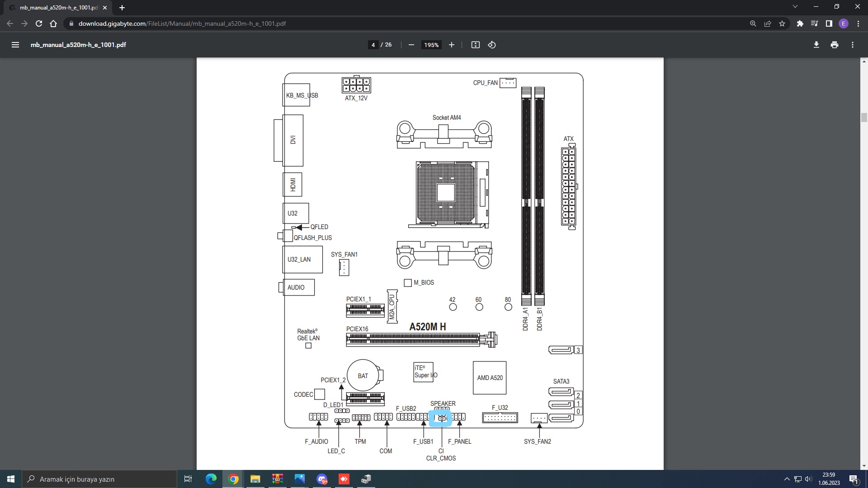Rotate the PDF counterclockwise
The height and width of the screenshot is (488, 868).
point(492,45)
